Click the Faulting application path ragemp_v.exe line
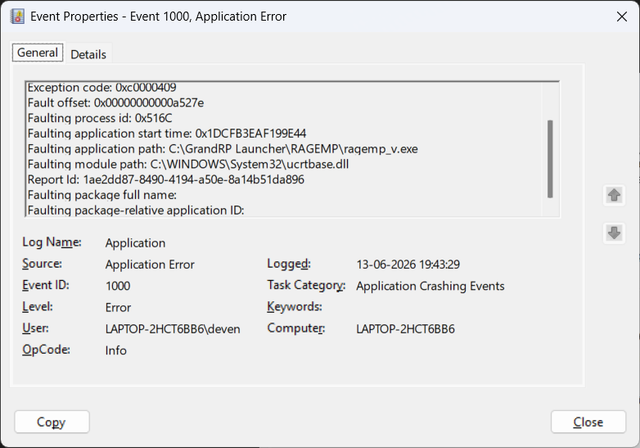640x448 pixels. tap(222, 149)
